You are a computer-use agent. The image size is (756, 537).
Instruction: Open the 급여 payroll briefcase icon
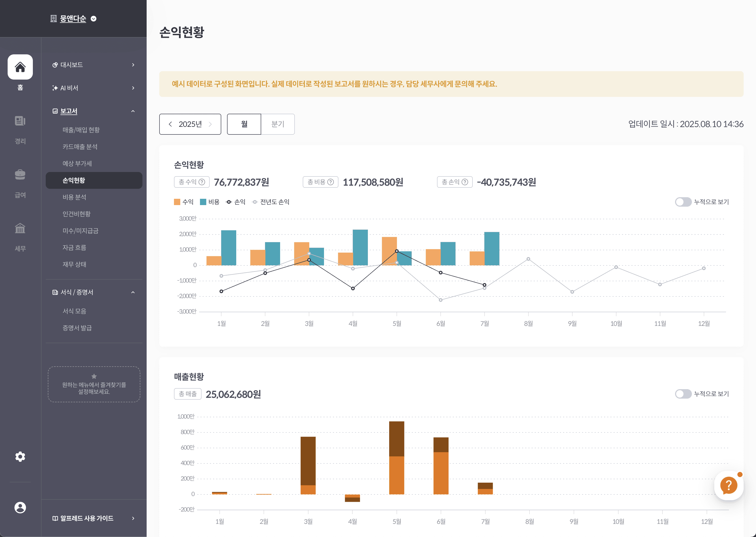pos(20,175)
